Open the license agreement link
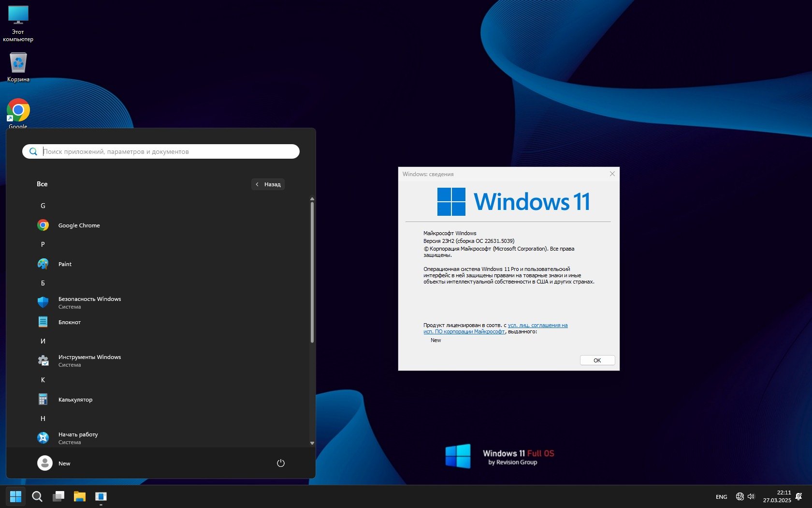 [x=537, y=326]
